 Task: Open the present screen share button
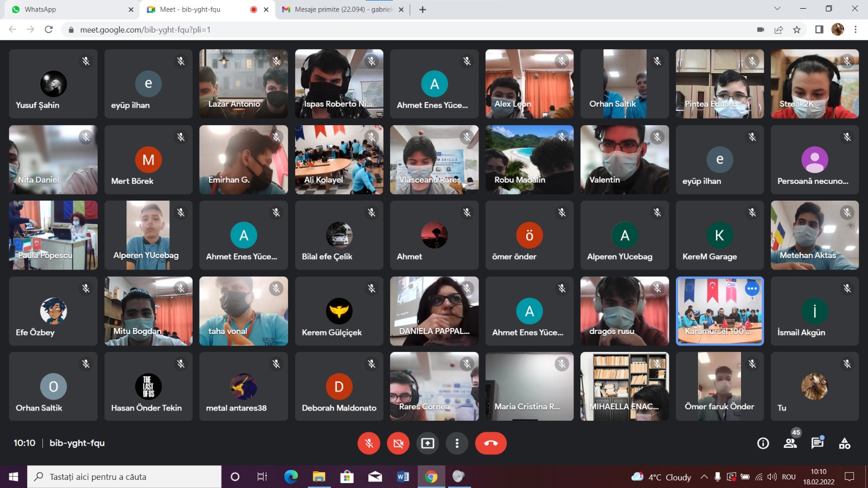pyautogui.click(x=427, y=444)
